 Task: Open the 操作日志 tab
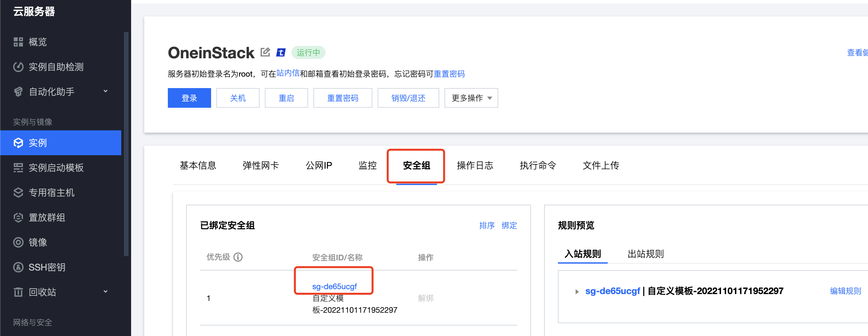[475, 165]
